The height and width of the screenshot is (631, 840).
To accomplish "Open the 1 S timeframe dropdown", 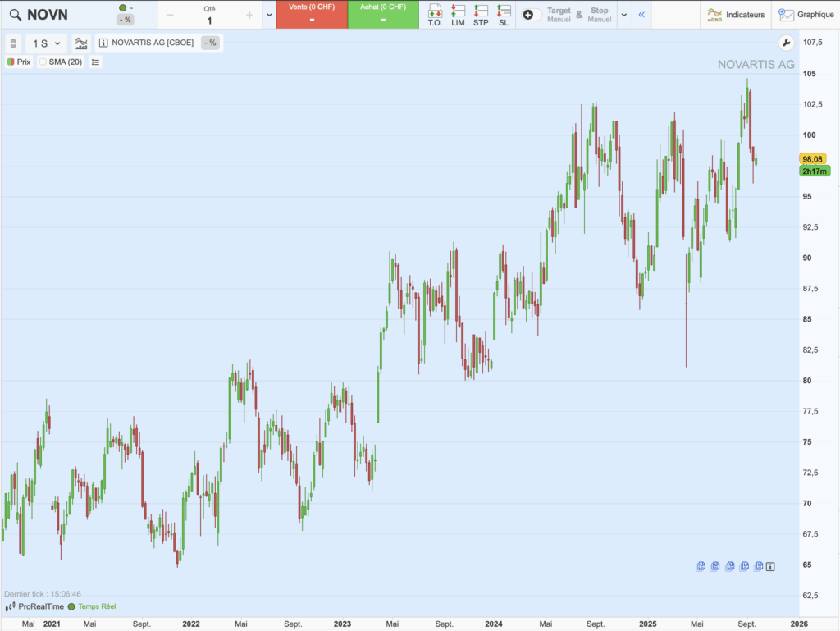I will (43, 43).
